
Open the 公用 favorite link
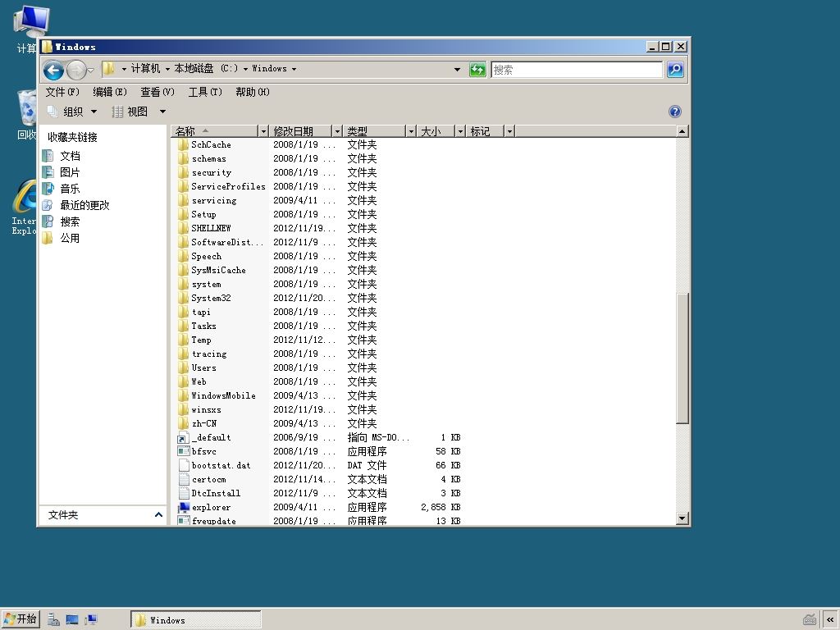[70, 238]
